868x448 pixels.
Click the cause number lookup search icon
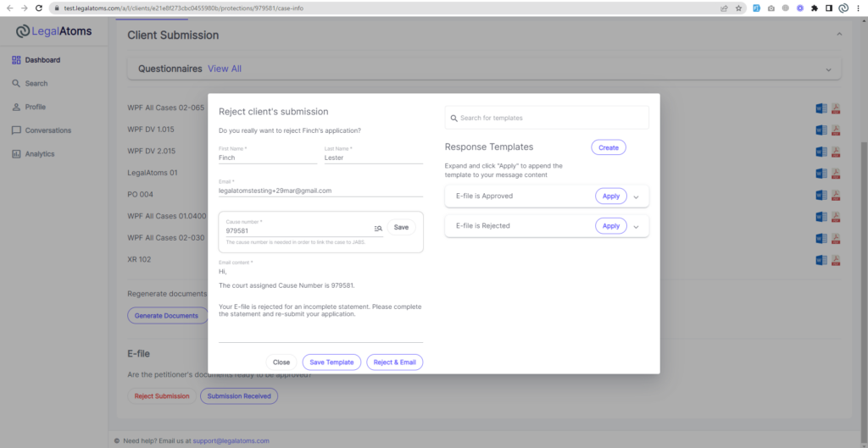[x=378, y=228]
